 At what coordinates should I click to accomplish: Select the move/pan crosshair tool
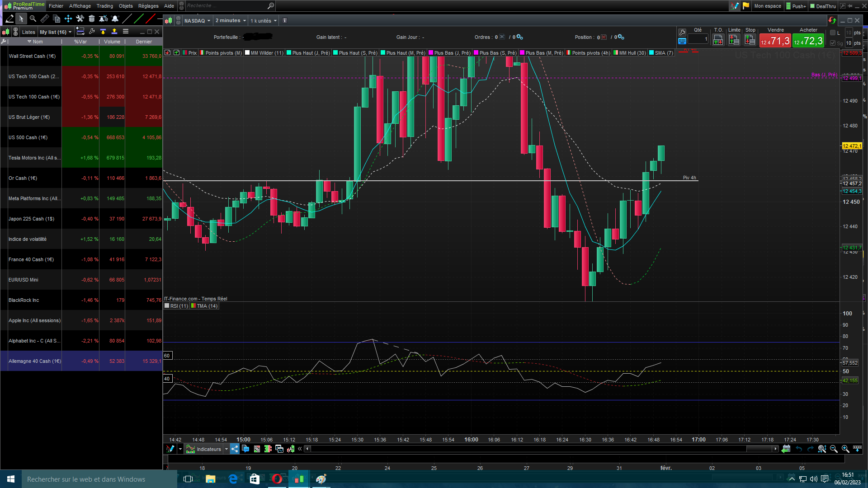(x=68, y=19)
